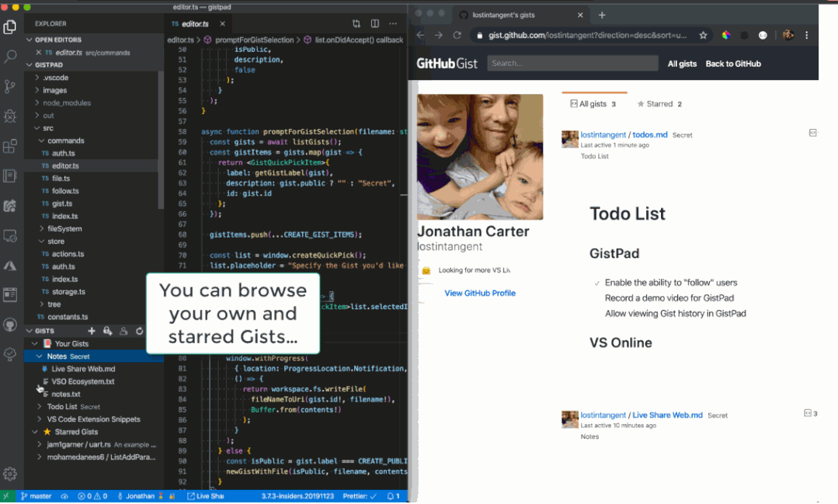Click the GitHub Gist search field
Image resolution: width=838 pixels, height=504 pixels.
[572, 64]
